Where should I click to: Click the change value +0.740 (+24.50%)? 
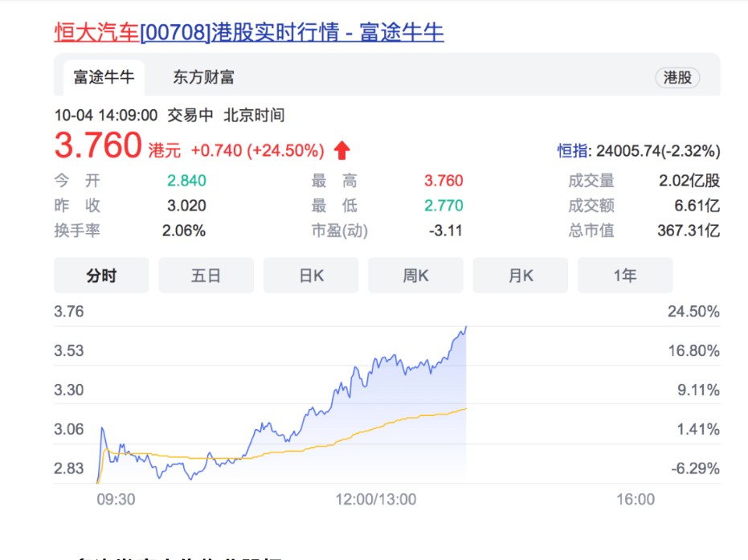click(258, 151)
